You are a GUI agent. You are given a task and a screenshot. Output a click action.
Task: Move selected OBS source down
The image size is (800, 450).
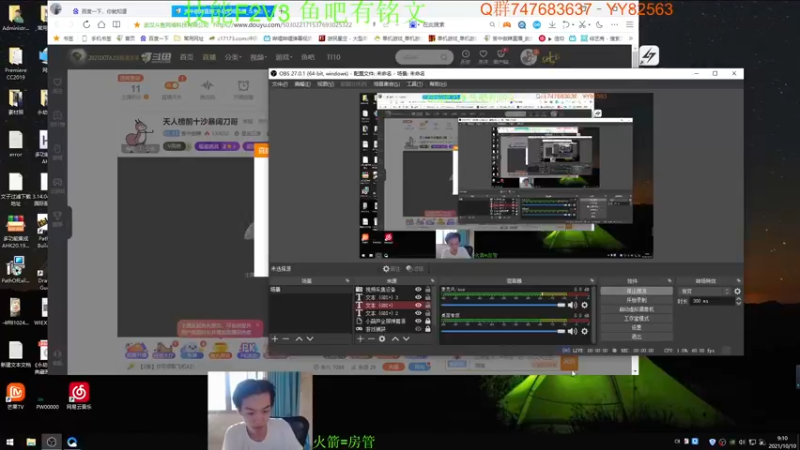[406, 339]
